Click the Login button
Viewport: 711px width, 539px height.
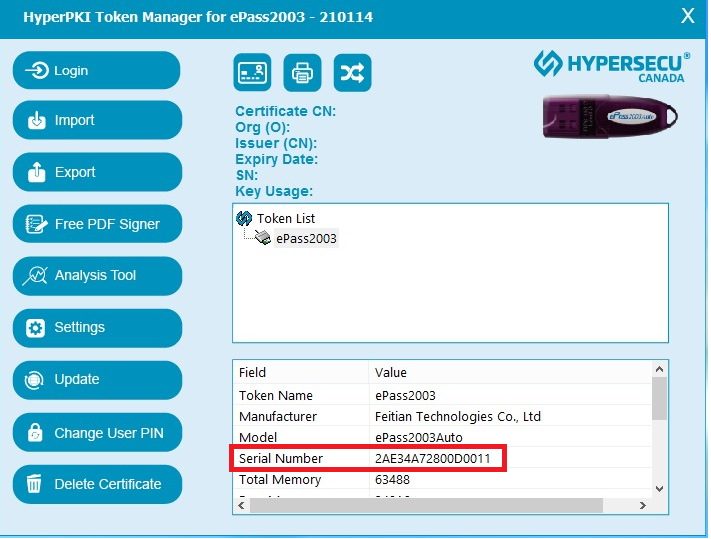(x=97, y=70)
